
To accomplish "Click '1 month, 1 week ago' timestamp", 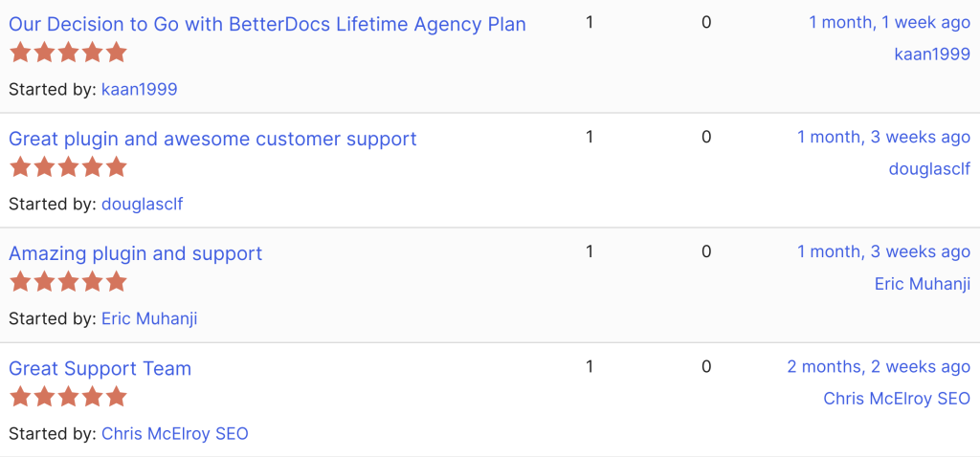I will point(889,22).
